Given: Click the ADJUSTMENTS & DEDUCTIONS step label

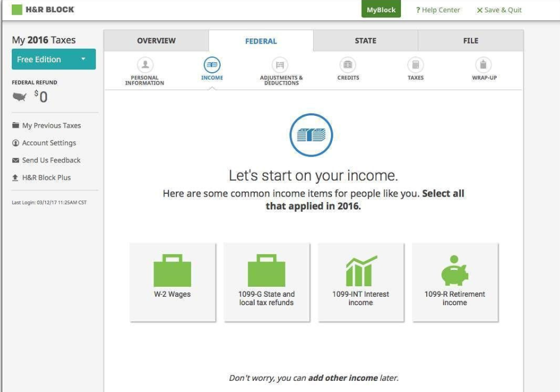Looking at the screenshot, I should pyautogui.click(x=282, y=80).
